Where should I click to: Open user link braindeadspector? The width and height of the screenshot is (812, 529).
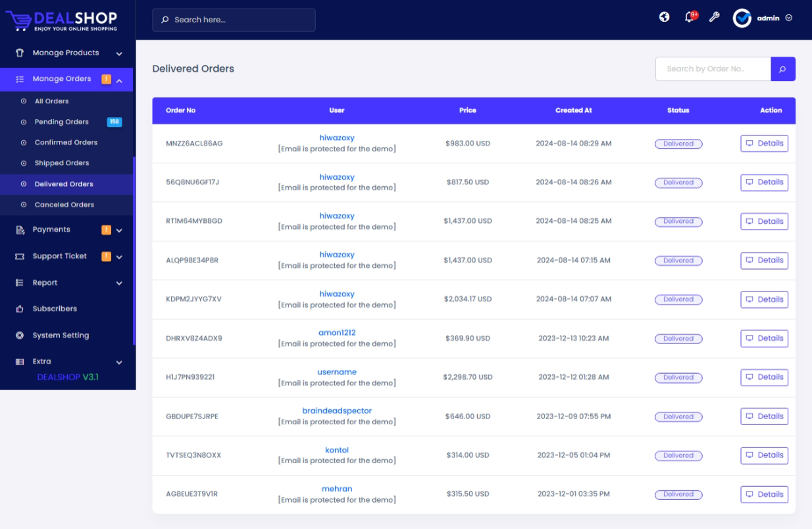point(337,411)
